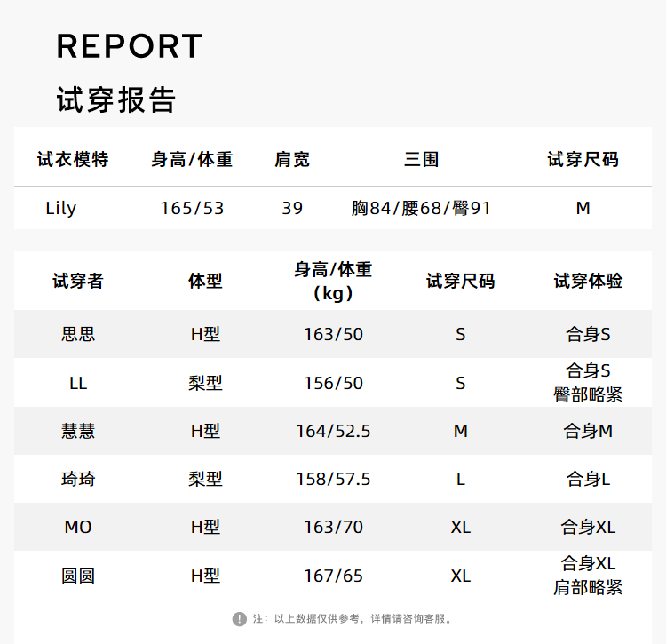Click the 肩宽 column header
The width and height of the screenshot is (666, 644).
click(x=292, y=160)
